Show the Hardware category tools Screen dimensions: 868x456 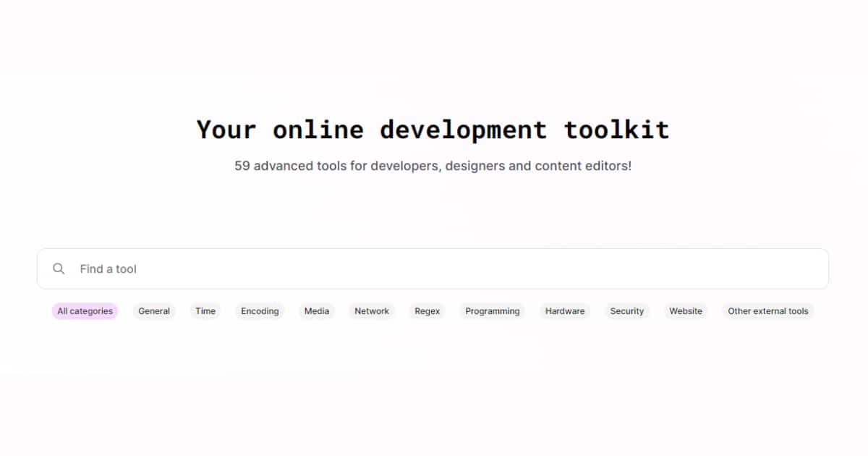(565, 311)
